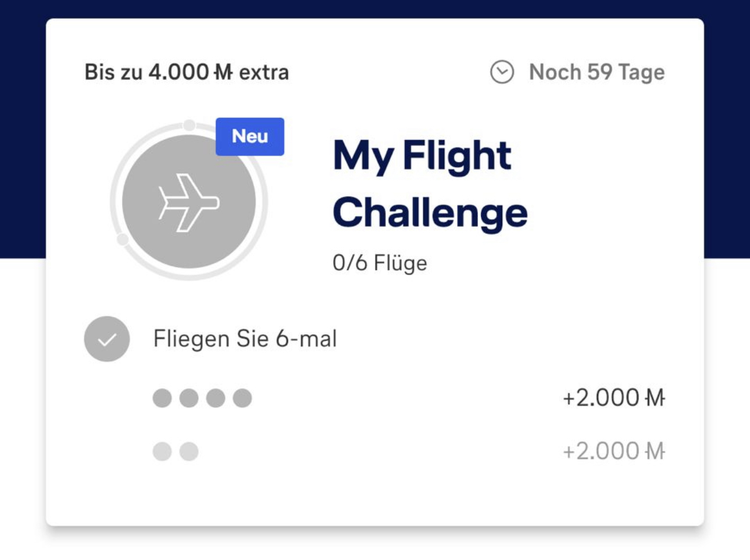Click the "0/6 Flüge" progress counter
The width and height of the screenshot is (750, 560).
(380, 263)
